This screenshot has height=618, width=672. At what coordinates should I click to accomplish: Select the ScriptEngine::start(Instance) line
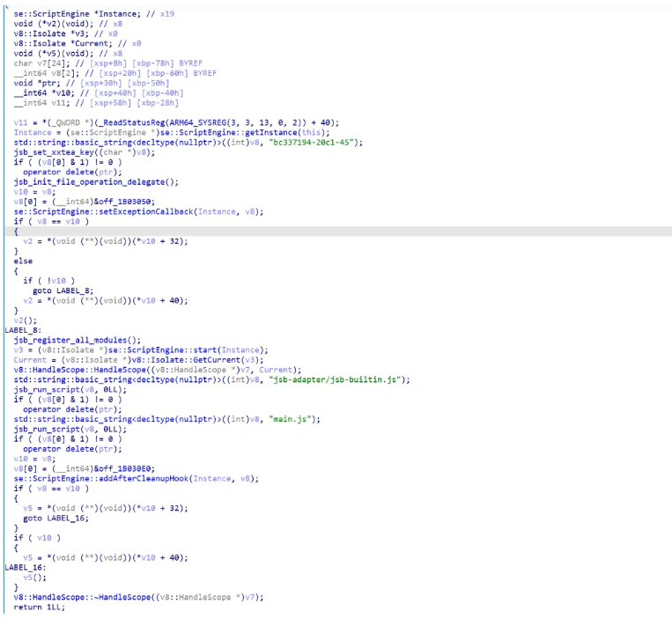[x=141, y=349]
